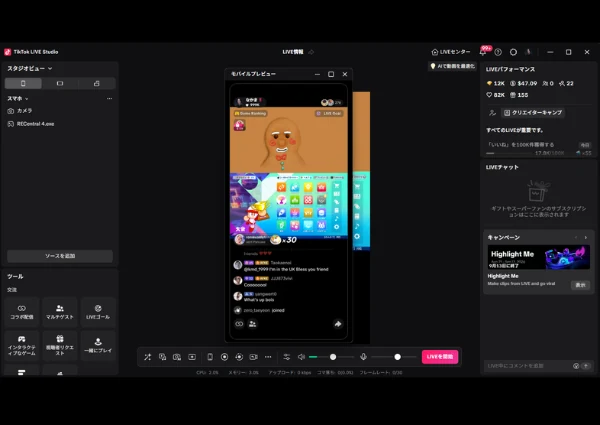This screenshot has height=425, width=600.
Task: Go to the next campaign arrow
Action: (x=586, y=238)
